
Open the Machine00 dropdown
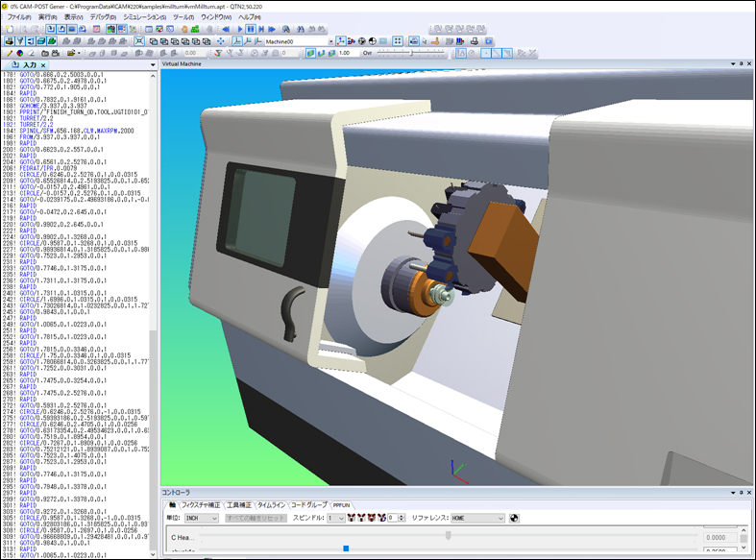coord(330,42)
